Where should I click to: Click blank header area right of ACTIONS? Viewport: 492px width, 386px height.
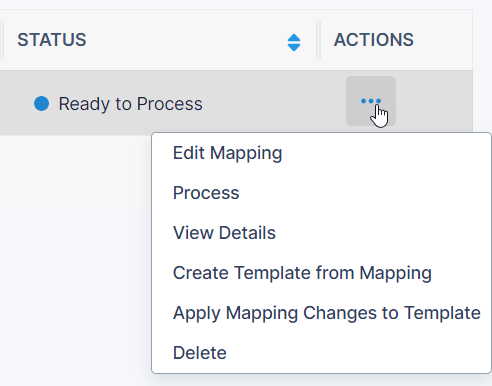443,40
